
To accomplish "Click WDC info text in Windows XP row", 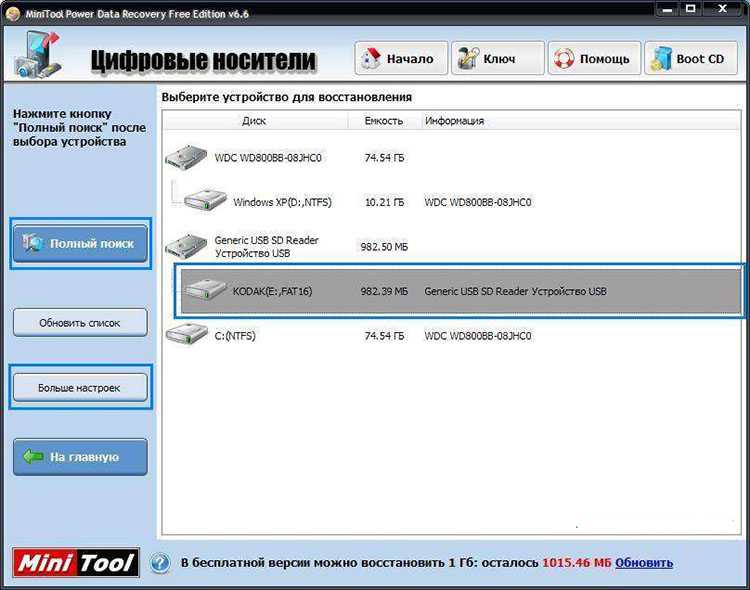I will (x=478, y=202).
